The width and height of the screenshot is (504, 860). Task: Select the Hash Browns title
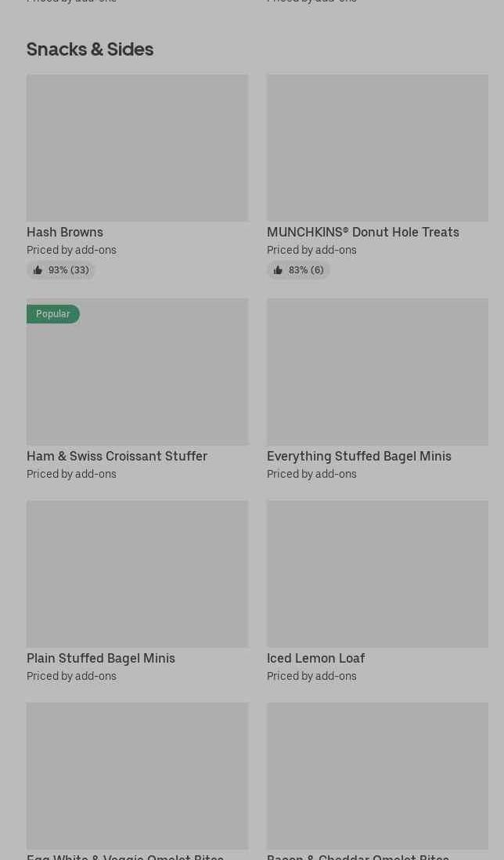[65, 232]
